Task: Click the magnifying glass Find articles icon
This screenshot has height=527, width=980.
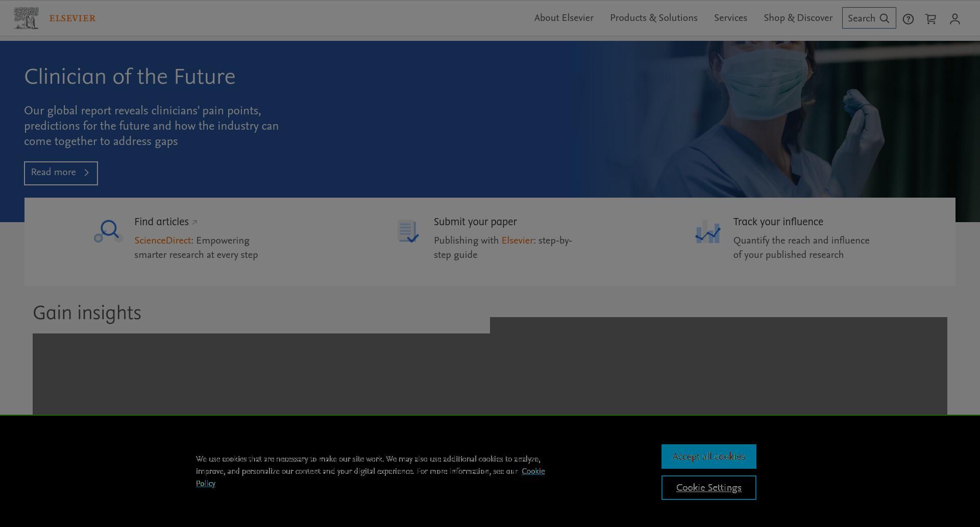Action: coord(108,231)
